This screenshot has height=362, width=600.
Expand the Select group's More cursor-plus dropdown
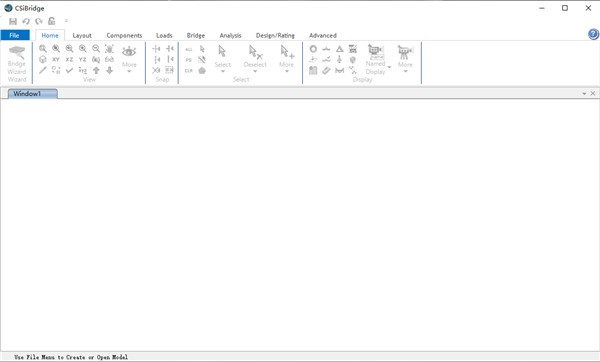pos(287,59)
